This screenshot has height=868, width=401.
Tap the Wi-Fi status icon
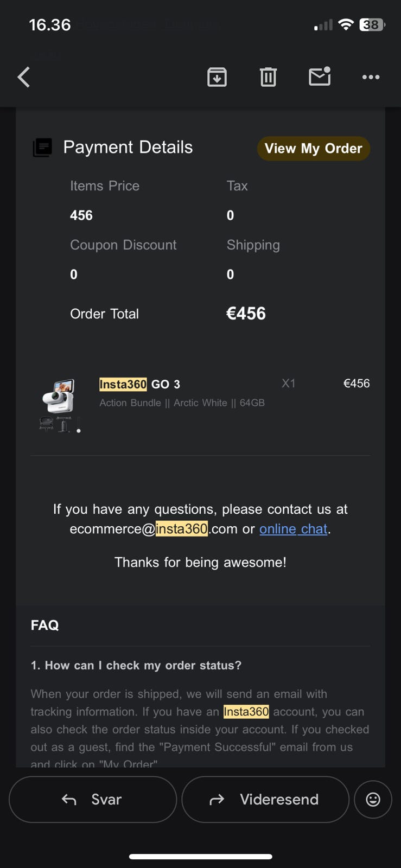click(345, 24)
